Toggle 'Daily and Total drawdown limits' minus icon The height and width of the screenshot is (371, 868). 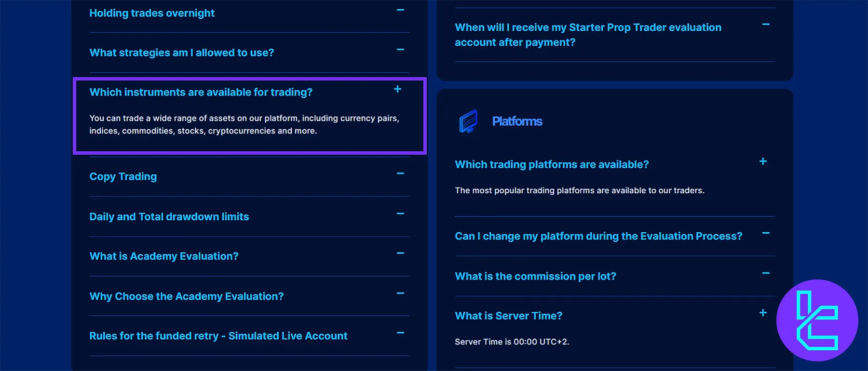[400, 213]
